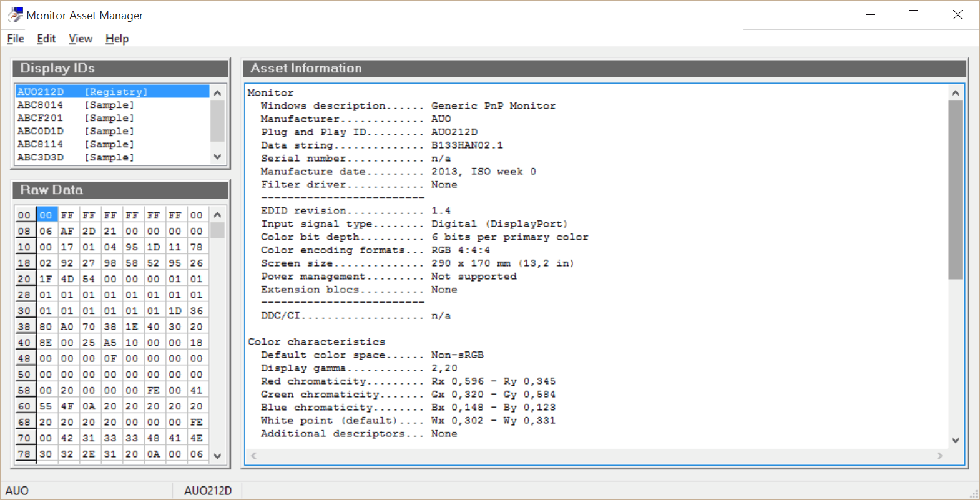Image resolution: width=980 pixels, height=500 pixels.
Task: Click the Windows description line
Action: click(408, 106)
